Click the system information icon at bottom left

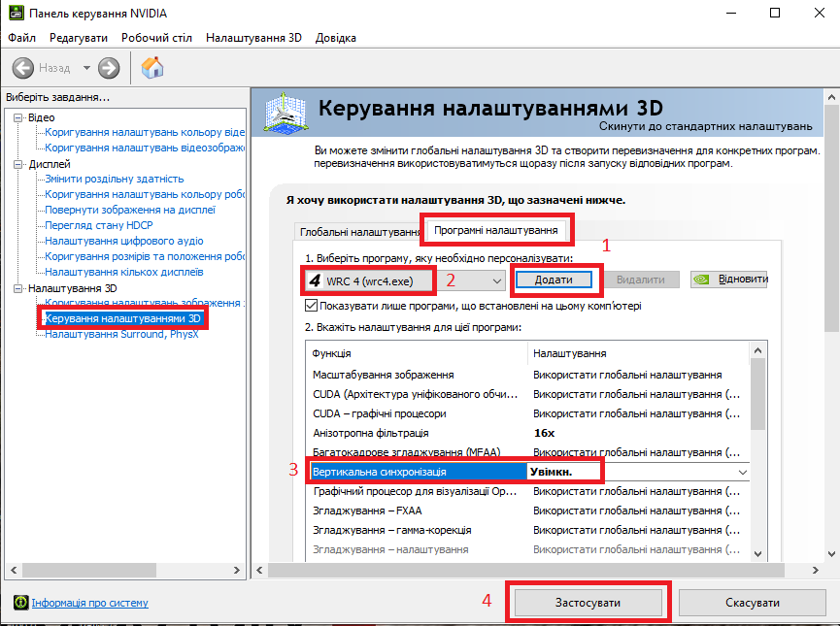pos(20,603)
